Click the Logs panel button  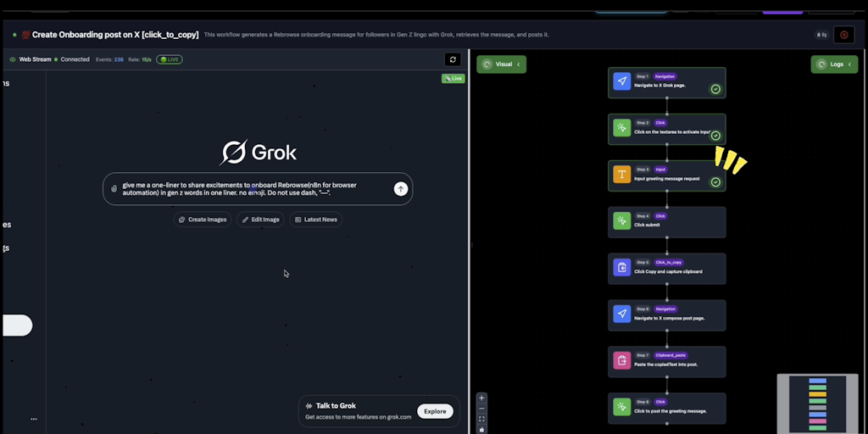pyautogui.click(x=834, y=64)
